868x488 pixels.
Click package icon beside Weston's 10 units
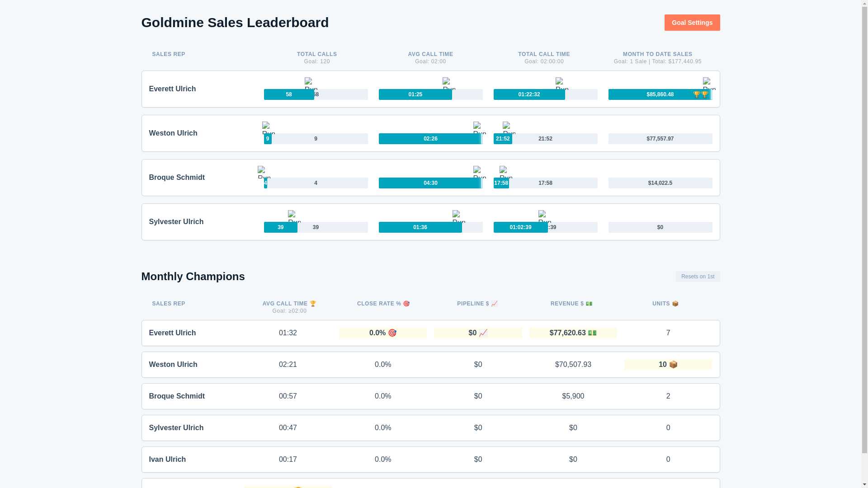[673, 365]
